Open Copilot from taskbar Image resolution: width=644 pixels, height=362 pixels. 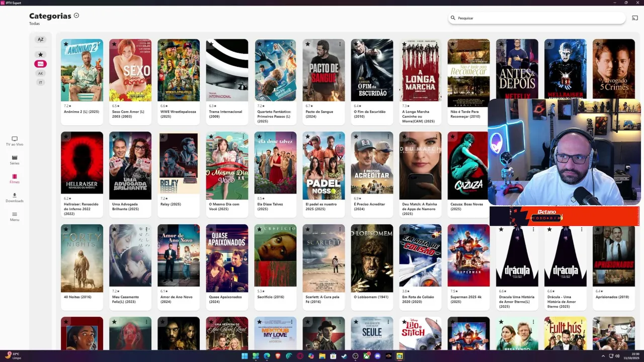311,356
